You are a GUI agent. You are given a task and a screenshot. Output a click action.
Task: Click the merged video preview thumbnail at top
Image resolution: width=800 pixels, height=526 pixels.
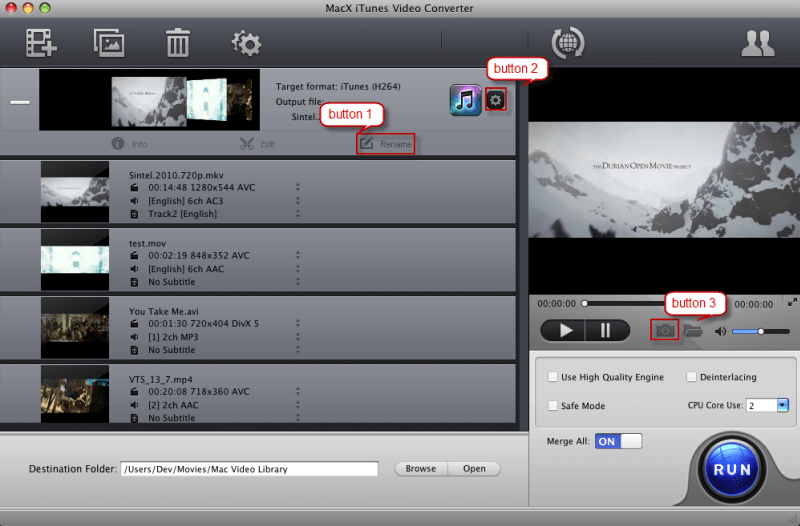pyautogui.click(x=149, y=99)
